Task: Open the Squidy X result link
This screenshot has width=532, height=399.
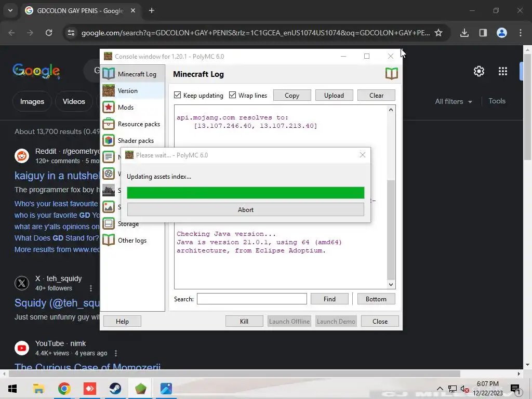Action: coord(57,303)
